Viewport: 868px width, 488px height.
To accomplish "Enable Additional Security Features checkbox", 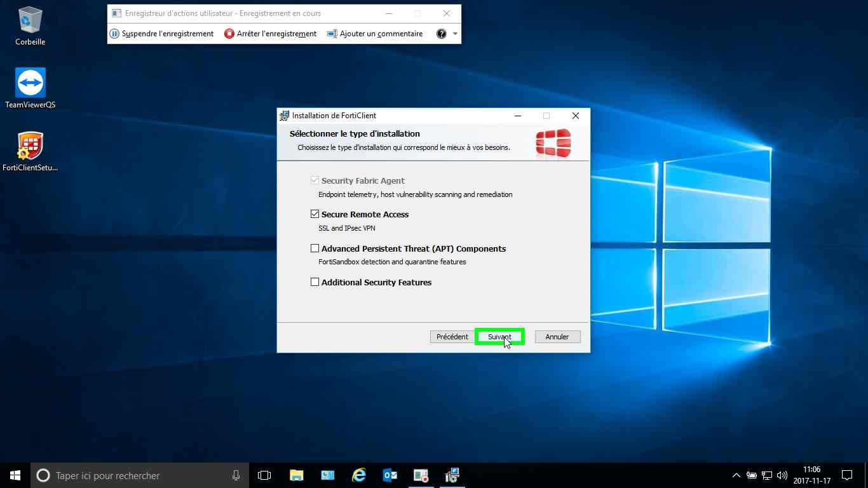I will [x=315, y=282].
